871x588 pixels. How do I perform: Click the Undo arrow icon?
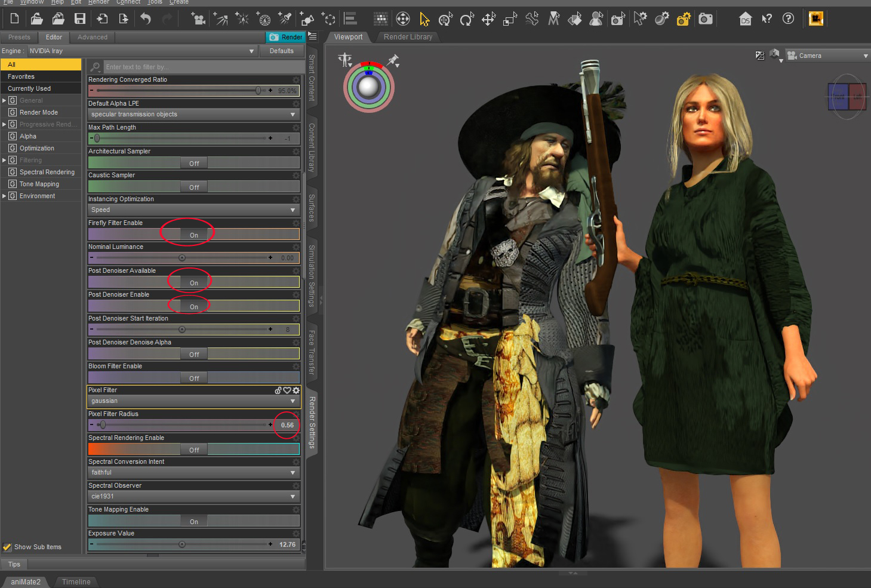[x=146, y=19]
